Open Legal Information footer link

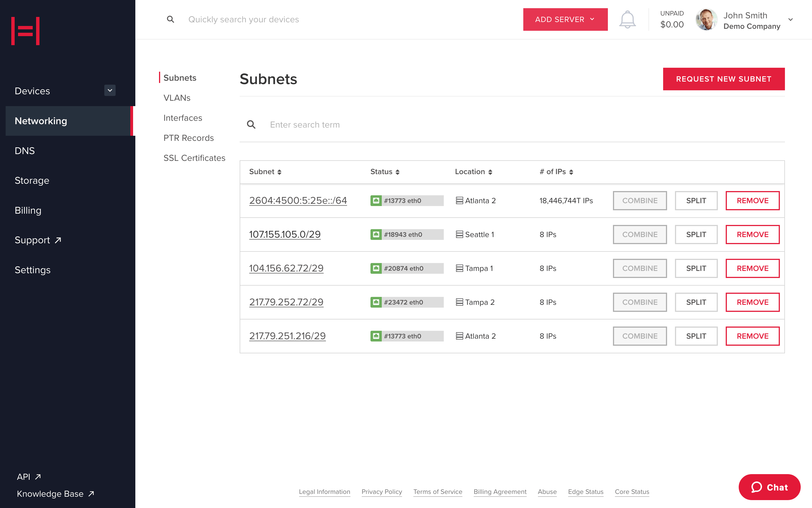(x=324, y=492)
